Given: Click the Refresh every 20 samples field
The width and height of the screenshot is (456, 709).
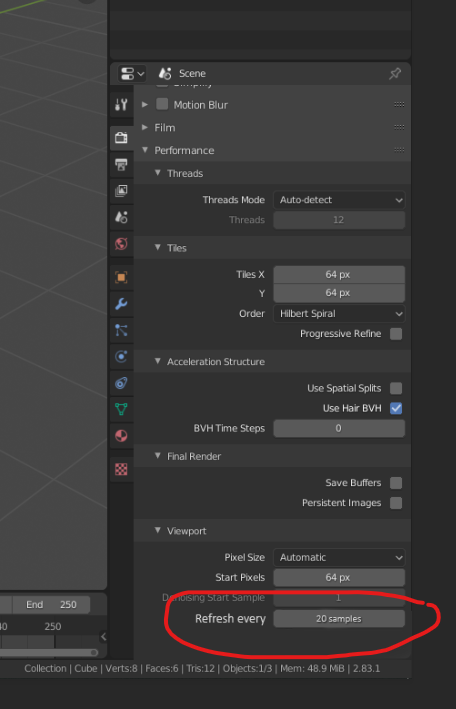Looking at the screenshot, I should [339, 619].
